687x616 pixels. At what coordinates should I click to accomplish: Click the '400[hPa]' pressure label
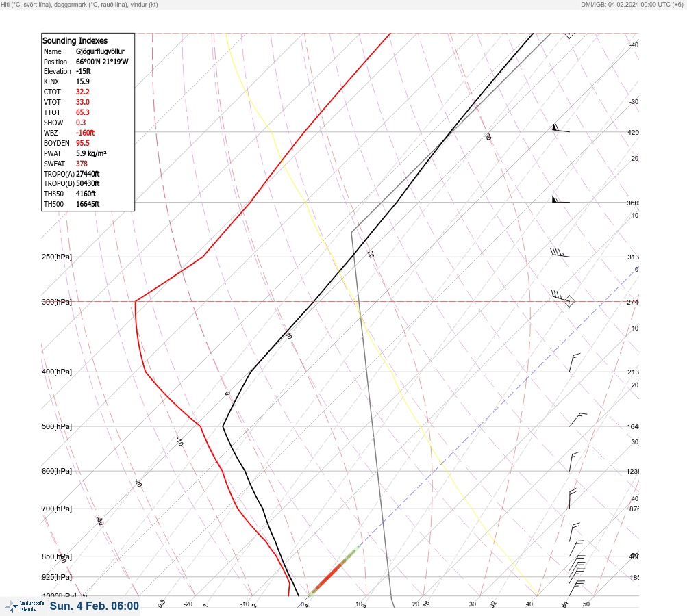tap(57, 372)
